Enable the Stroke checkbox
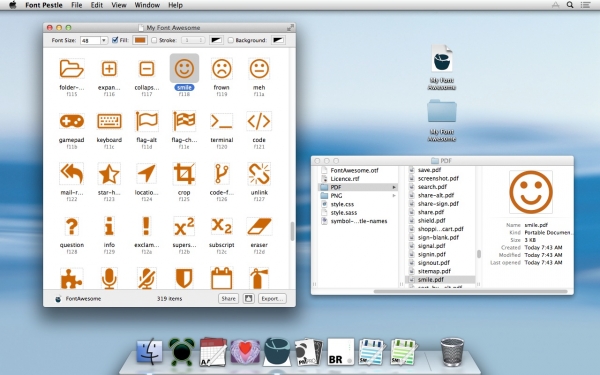Image resolution: width=600 pixels, height=375 pixels. [x=154, y=40]
